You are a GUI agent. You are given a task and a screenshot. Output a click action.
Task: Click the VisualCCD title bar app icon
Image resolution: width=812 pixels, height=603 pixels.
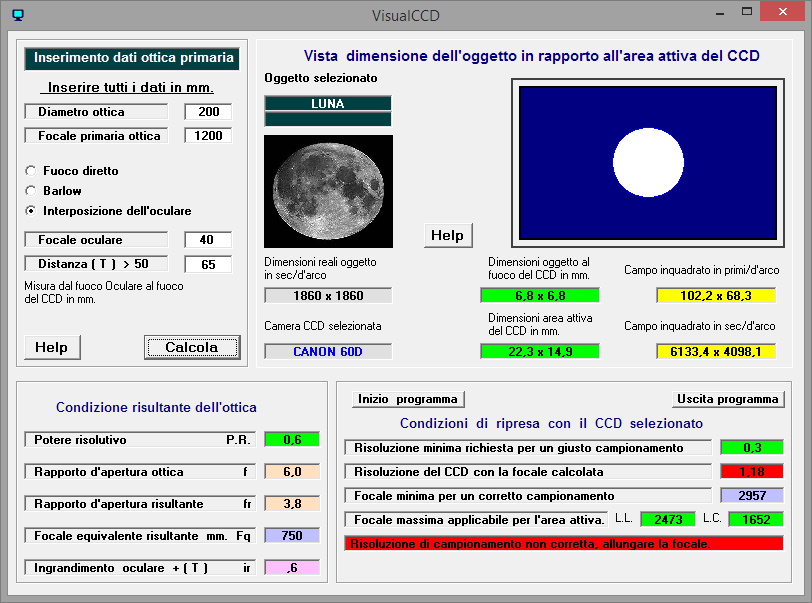click(x=17, y=15)
